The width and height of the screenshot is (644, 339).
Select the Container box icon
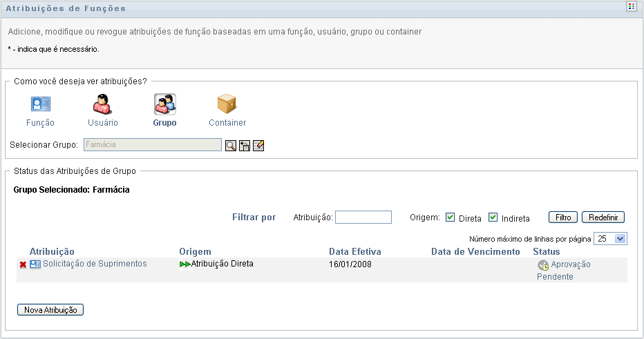coord(227,104)
